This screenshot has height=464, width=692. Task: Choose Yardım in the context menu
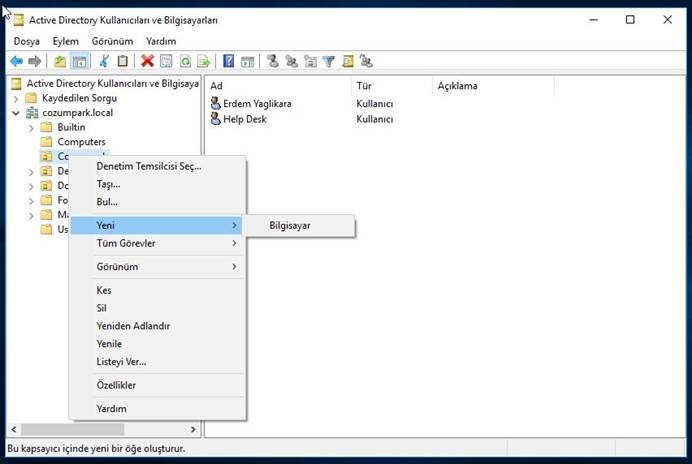click(x=157, y=408)
